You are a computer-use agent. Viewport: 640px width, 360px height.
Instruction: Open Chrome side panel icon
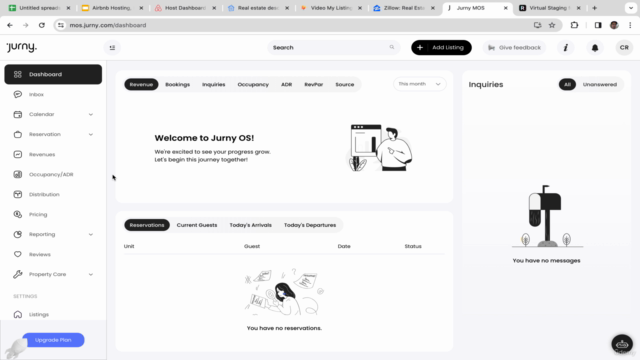(x=598, y=25)
